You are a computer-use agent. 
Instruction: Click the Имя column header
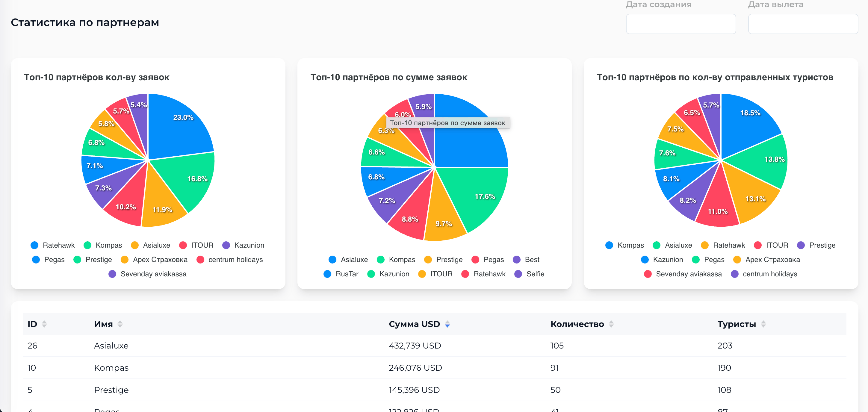coord(103,324)
